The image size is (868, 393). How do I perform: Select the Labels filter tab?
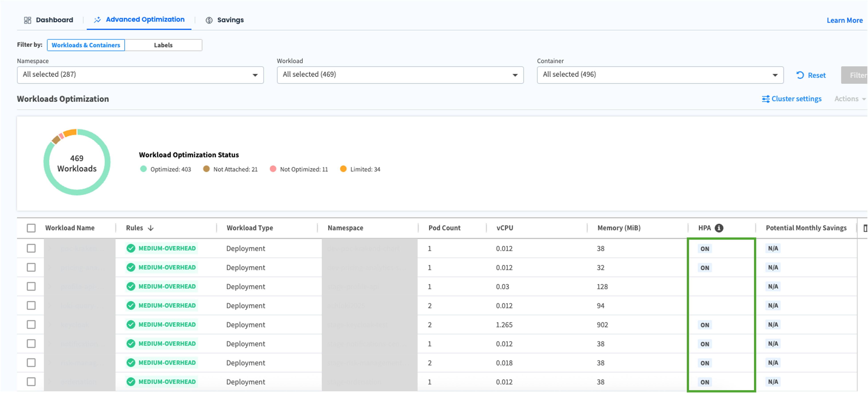point(163,45)
